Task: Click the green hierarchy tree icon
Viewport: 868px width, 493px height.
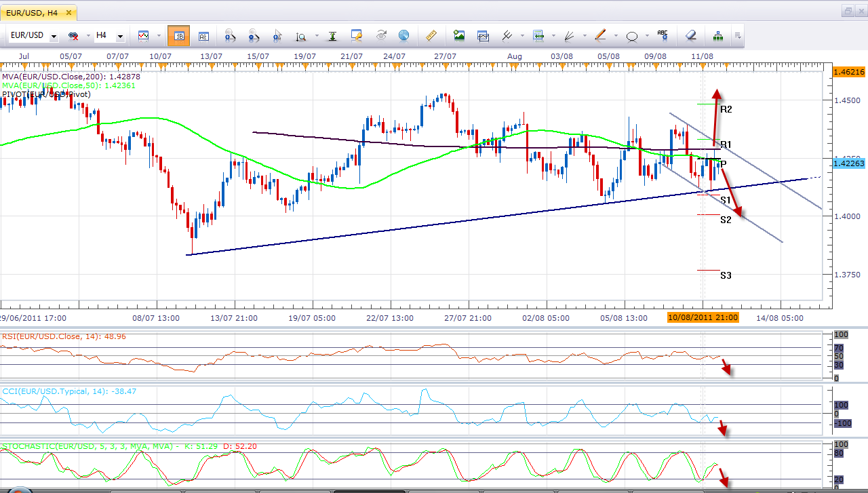Action: tap(718, 35)
